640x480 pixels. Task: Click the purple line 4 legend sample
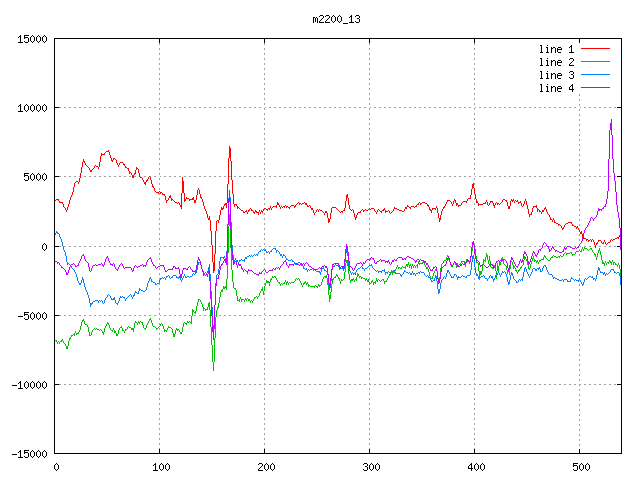pos(596,88)
